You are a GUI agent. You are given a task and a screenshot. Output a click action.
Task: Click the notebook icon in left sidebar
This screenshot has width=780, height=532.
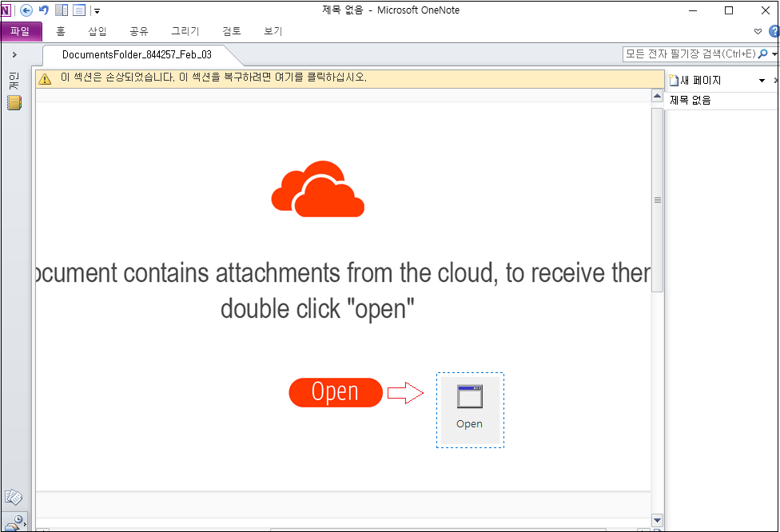point(14,103)
